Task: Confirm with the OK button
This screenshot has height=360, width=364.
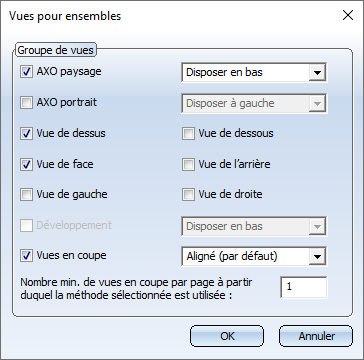Action: point(227,336)
